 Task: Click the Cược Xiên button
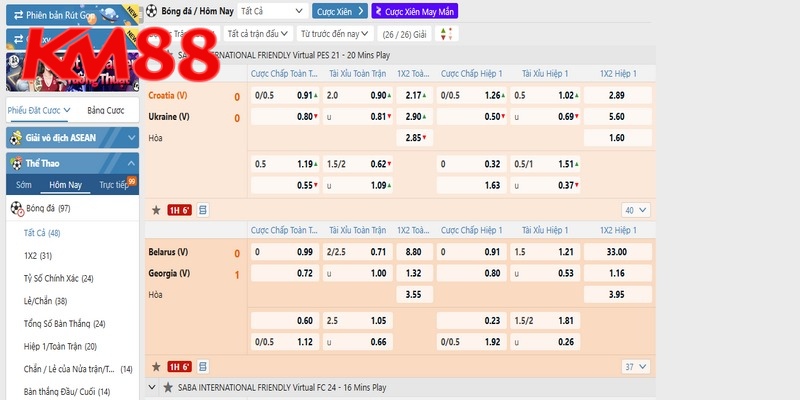pyautogui.click(x=340, y=11)
